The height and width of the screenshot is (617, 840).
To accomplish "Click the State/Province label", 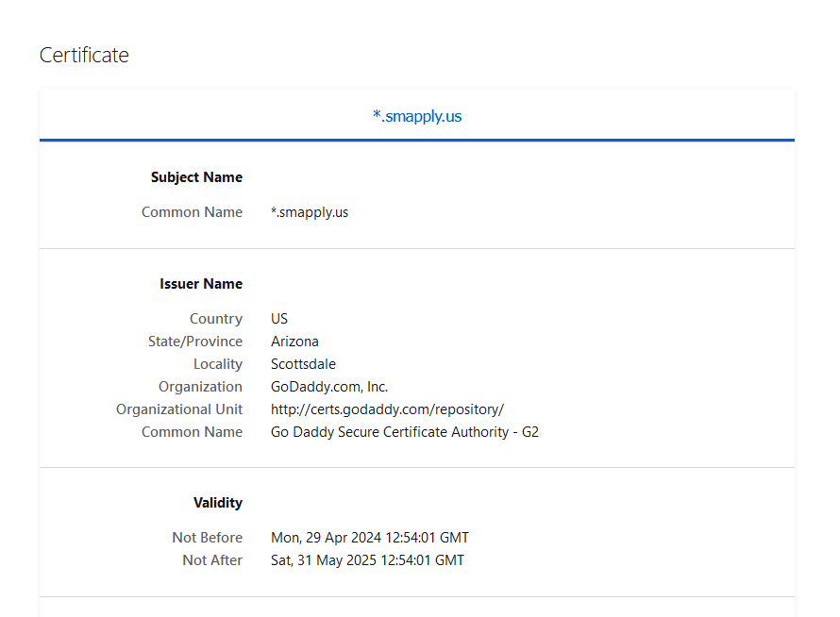I will pyautogui.click(x=195, y=341).
